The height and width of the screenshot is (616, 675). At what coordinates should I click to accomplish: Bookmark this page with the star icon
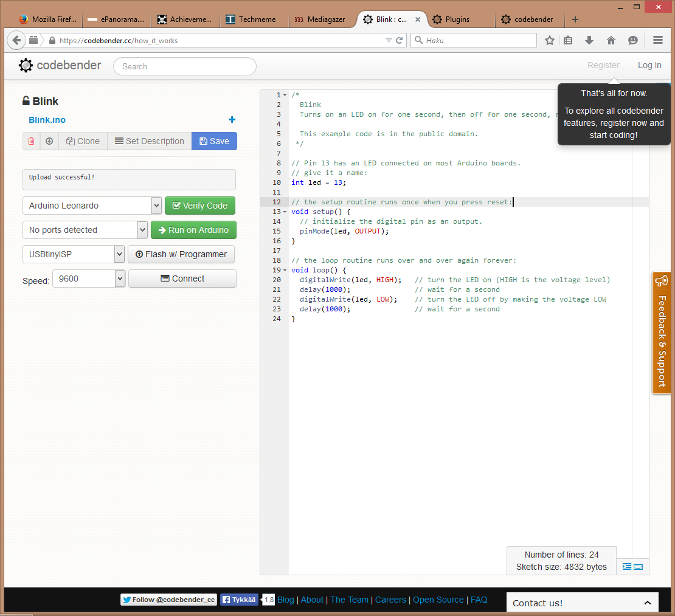pos(549,41)
